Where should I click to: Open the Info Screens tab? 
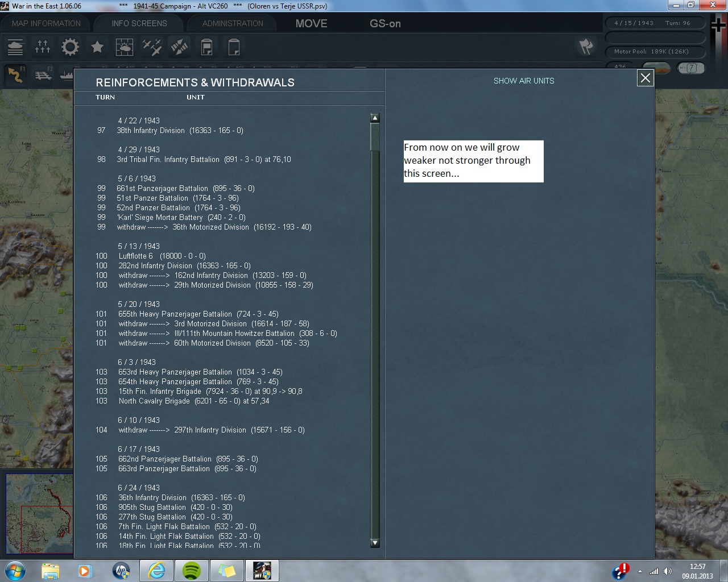click(x=139, y=23)
